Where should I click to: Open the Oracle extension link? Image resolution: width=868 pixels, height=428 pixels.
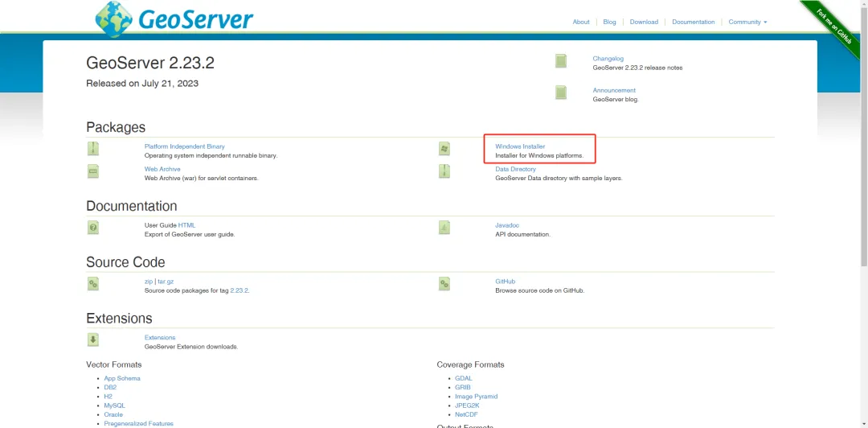click(113, 414)
